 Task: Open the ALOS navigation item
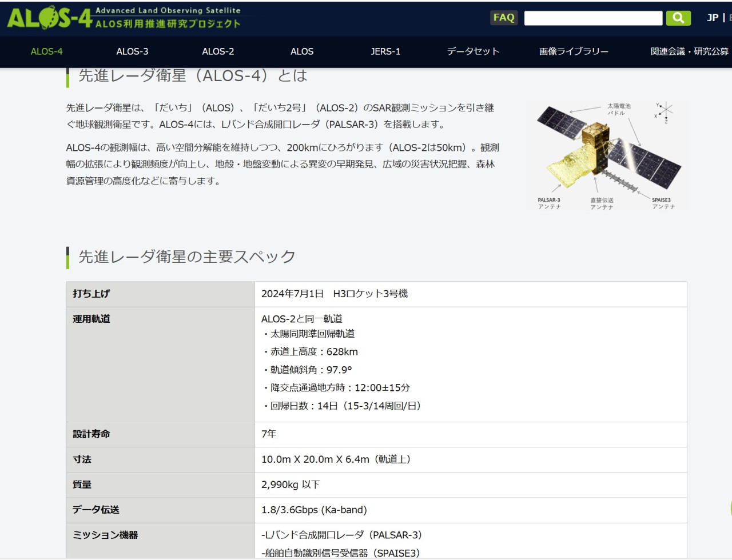click(x=302, y=51)
